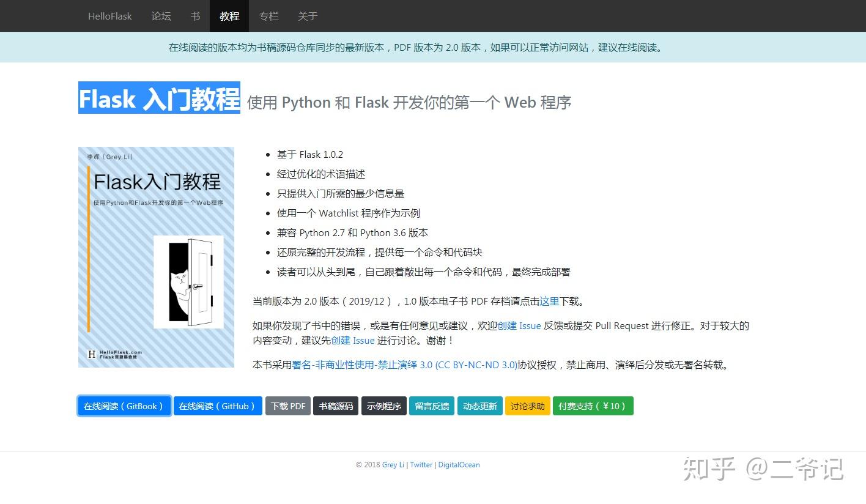Click 在线阅读（GitHub）button
This screenshot has height=504, width=866.
[218, 406]
